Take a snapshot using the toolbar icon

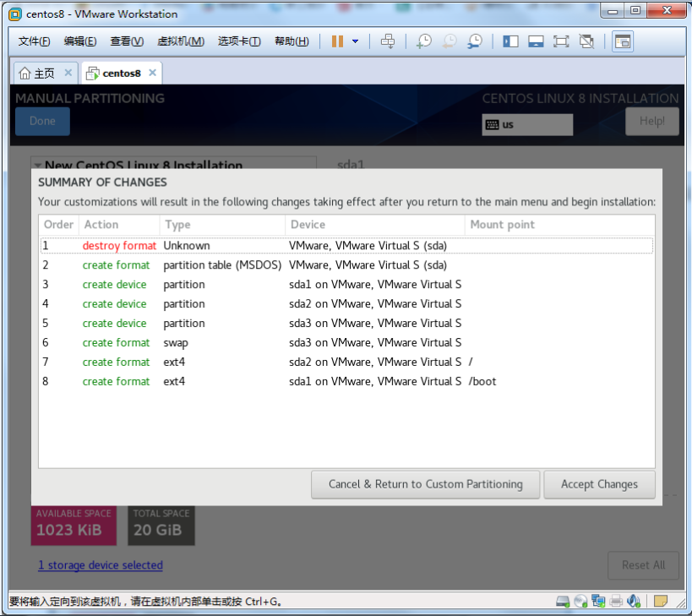[423, 41]
